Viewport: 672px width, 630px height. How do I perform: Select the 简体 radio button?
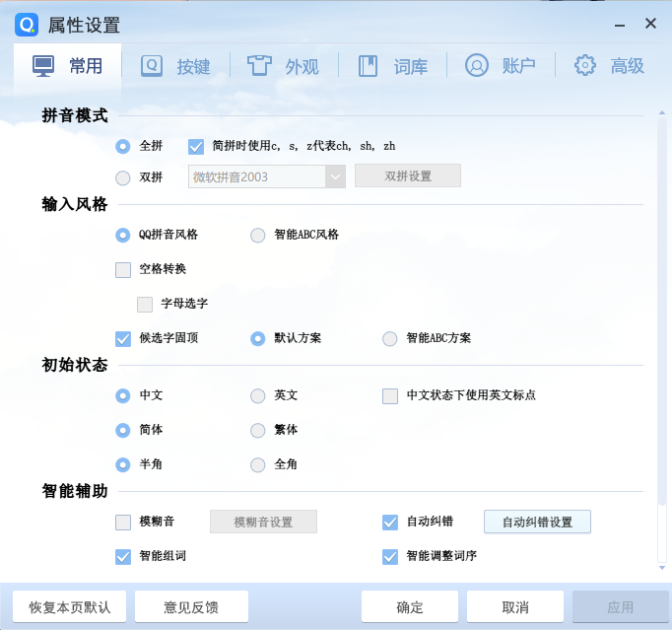pyautogui.click(x=123, y=430)
